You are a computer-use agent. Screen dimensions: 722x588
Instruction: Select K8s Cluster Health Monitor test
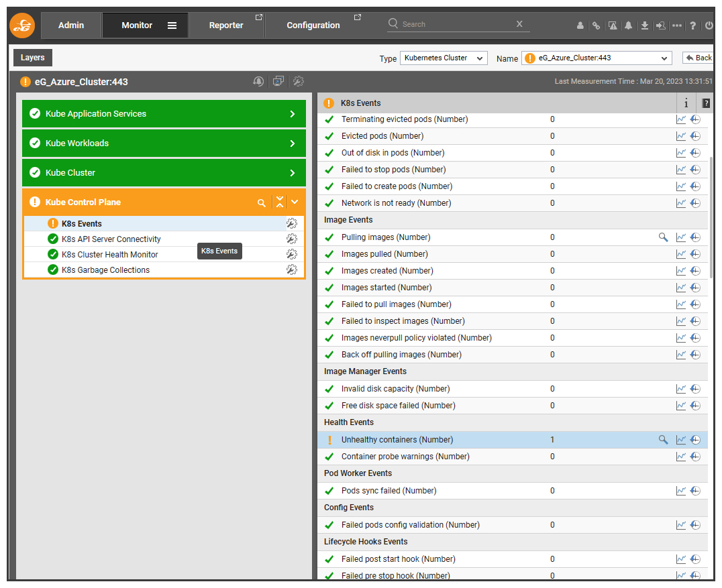pos(109,254)
